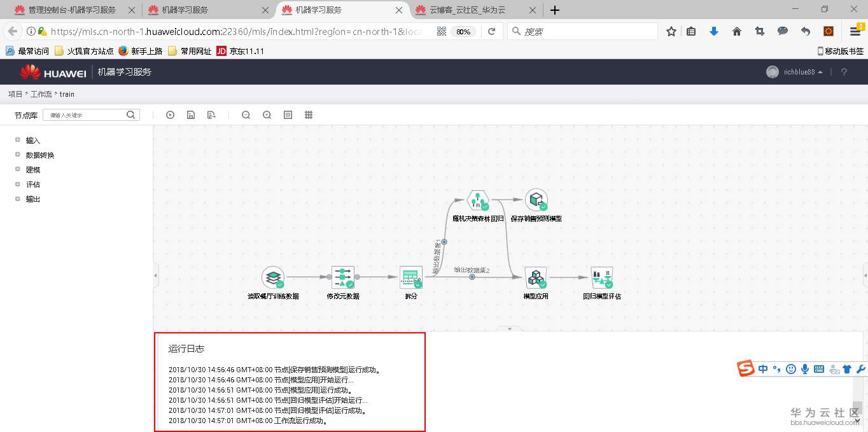Click the undo arrow toolbar icon
The image size is (868, 432).
[x=806, y=31]
